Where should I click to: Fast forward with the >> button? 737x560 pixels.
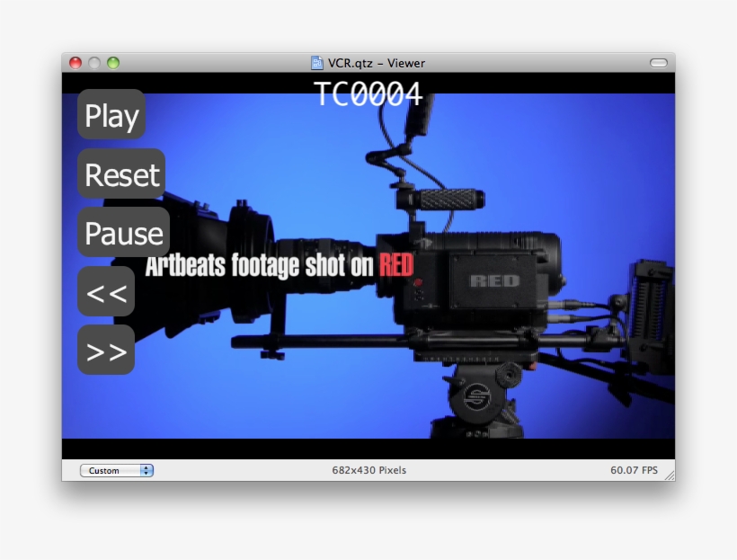point(106,351)
